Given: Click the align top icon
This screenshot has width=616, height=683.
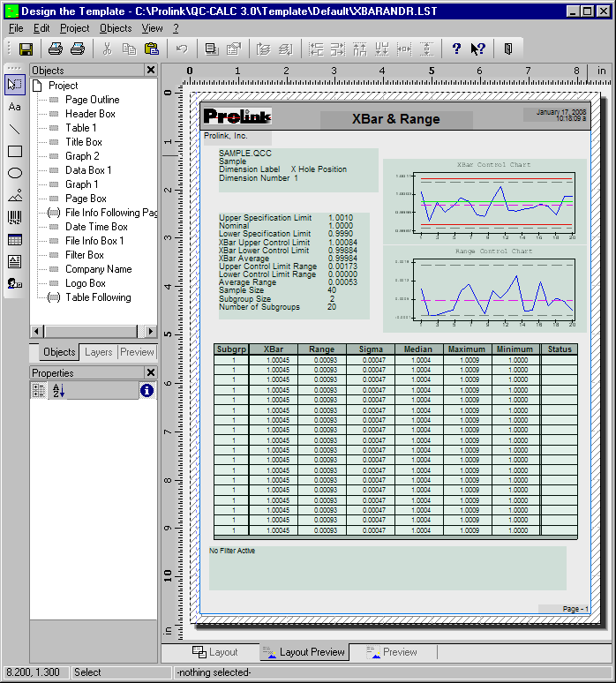Looking at the screenshot, I should [x=360, y=49].
